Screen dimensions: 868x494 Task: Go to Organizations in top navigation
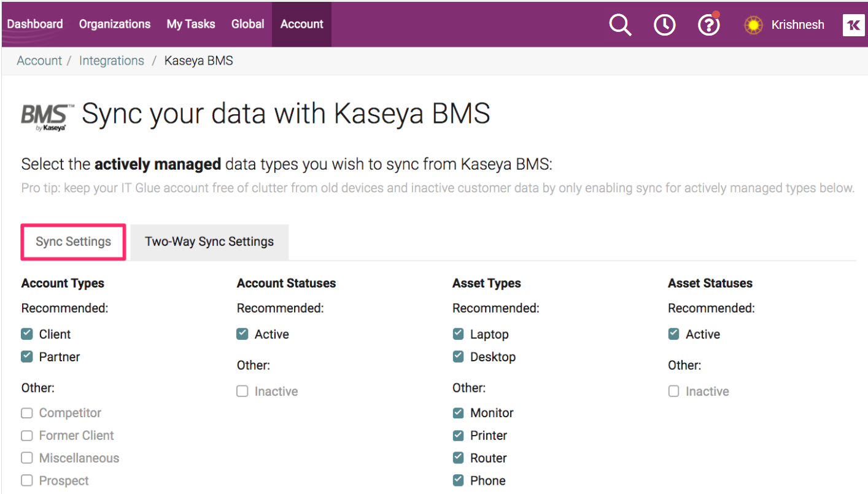[115, 24]
